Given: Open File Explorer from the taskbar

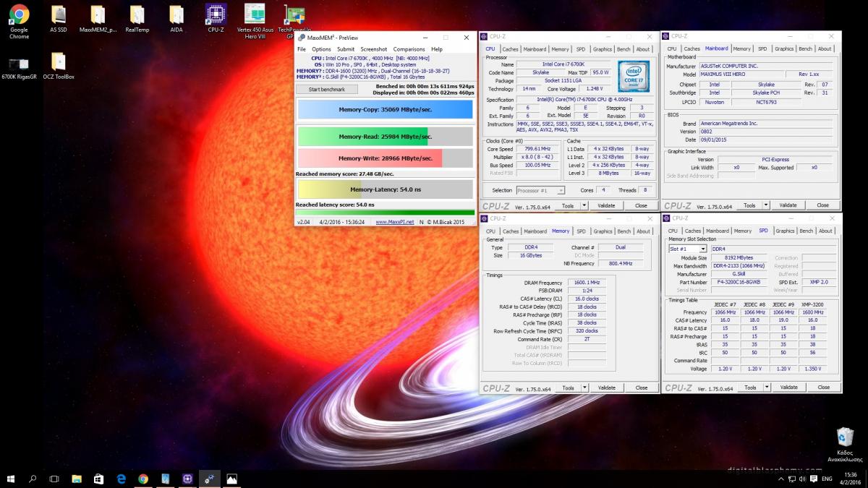Looking at the screenshot, I should (x=77, y=479).
